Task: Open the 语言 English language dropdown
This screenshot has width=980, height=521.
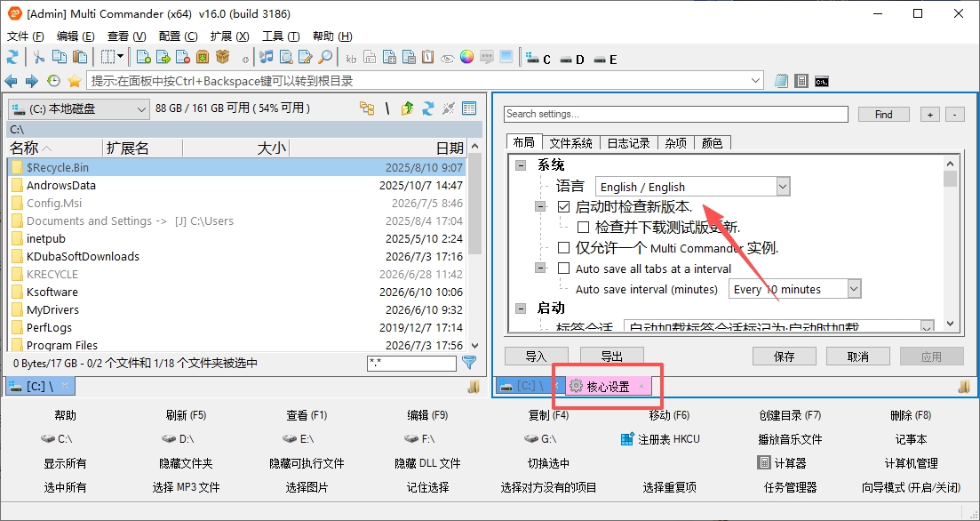Action: click(x=692, y=187)
